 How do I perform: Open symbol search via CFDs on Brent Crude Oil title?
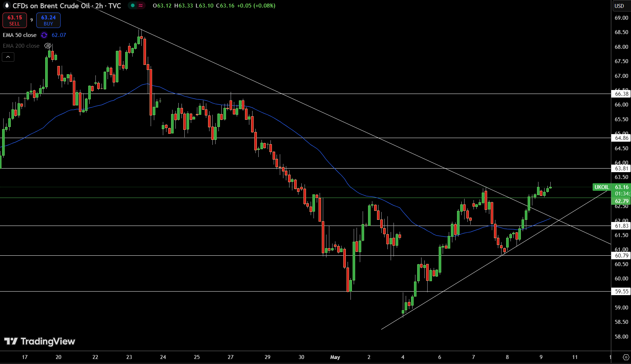point(51,6)
